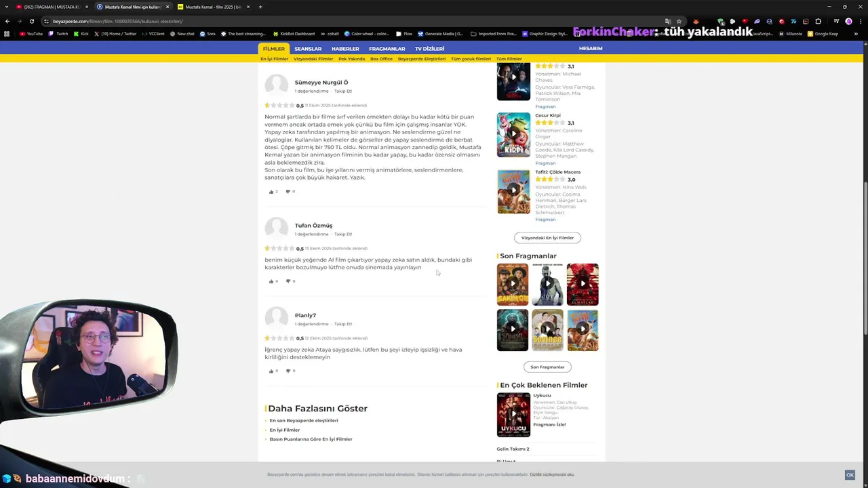
Task: Open the Milanote bookmark
Action: [x=790, y=33]
